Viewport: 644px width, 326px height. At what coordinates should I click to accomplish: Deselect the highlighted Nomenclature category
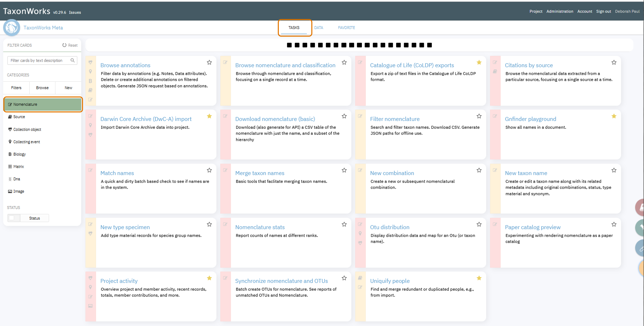(42, 104)
